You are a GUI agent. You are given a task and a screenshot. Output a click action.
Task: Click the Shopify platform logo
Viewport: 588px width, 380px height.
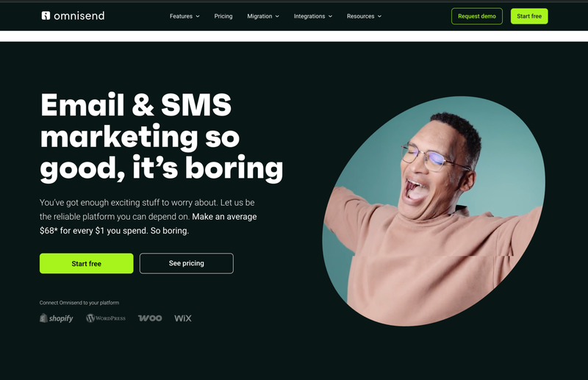click(57, 318)
